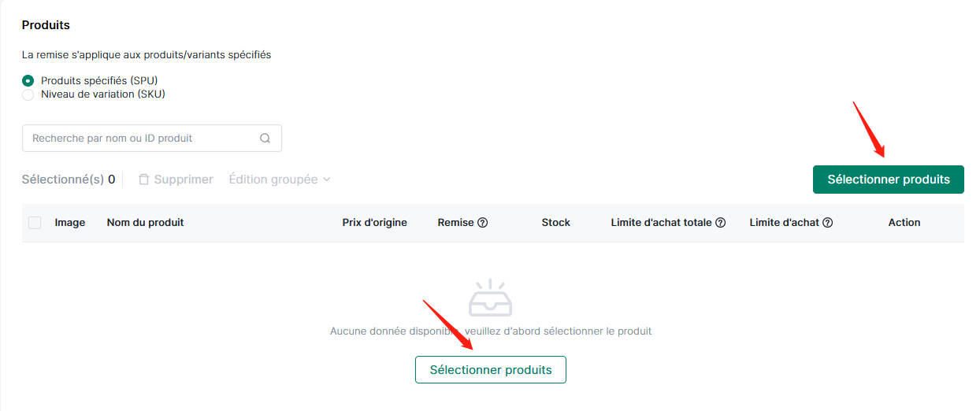The height and width of the screenshot is (411, 980).
Task: Show the Limite d'achat totale help icon
Action: point(720,223)
